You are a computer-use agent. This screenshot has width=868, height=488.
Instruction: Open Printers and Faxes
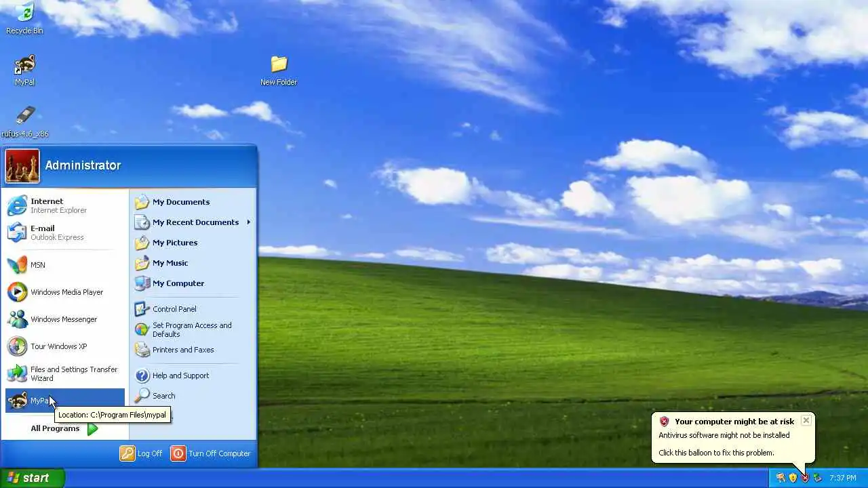point(193,350)
